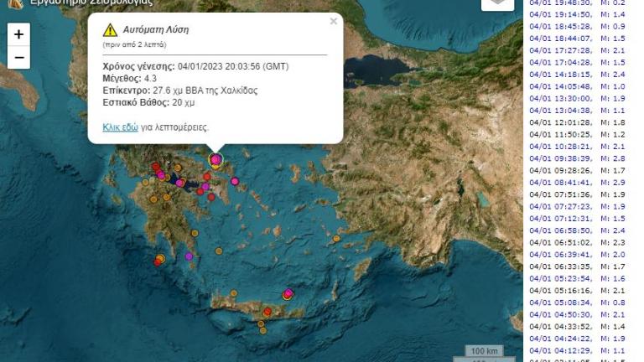Image resolution: width=644 pixels, height=362 pixels.
Task: Click the purple marker in southern Peloponnese
Action: coord(189,256)
